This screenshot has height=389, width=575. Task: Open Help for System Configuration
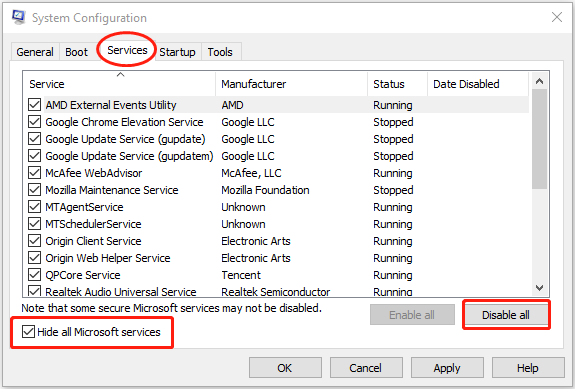[528, 368]
